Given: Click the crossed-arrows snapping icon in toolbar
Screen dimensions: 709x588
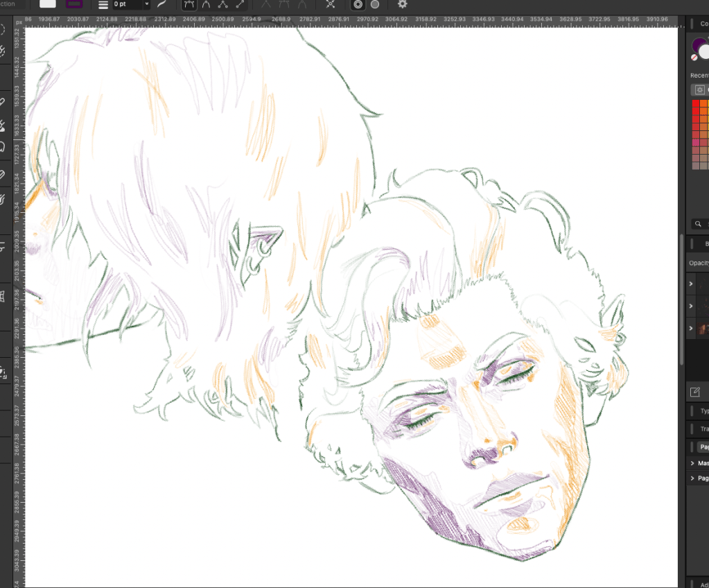Looking at the screenshot, I should [x=330, y=4].
